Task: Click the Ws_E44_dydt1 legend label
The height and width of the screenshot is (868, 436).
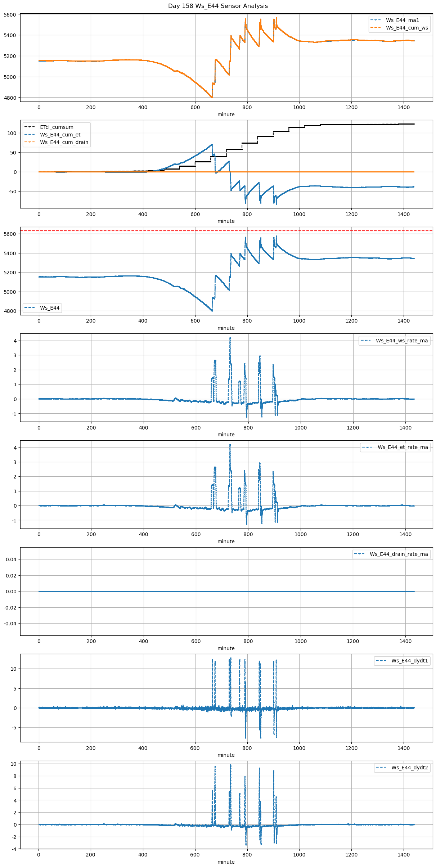Action: [409, 661]
